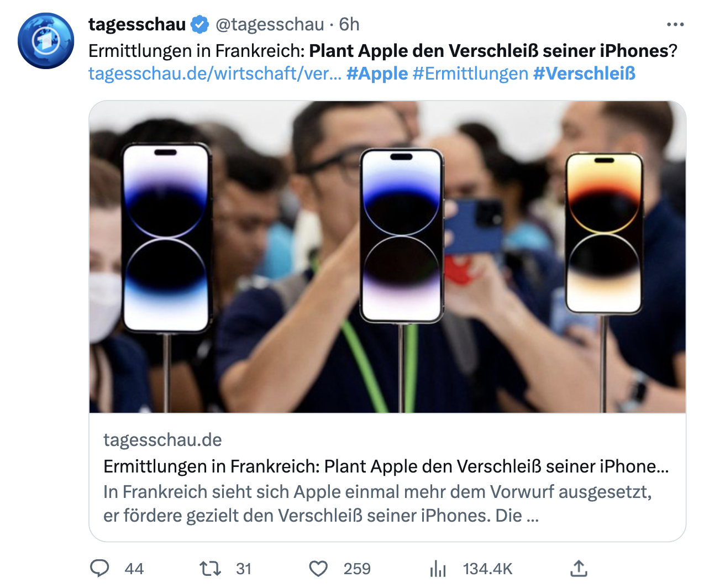
Task: Follow the tagesschau.de/wirtschaft short link
Action: pyautogui.click(x=215, y=73)
